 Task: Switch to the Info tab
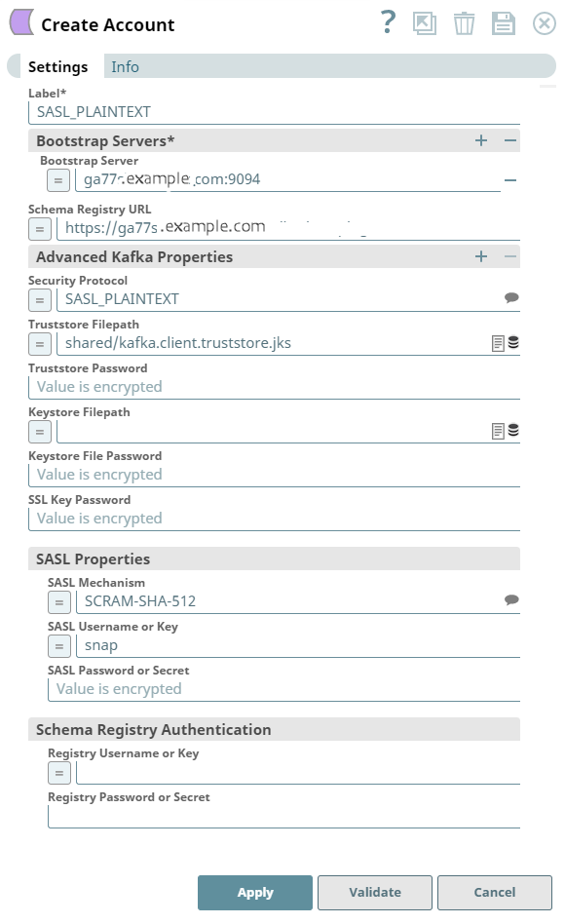(124, 66)
